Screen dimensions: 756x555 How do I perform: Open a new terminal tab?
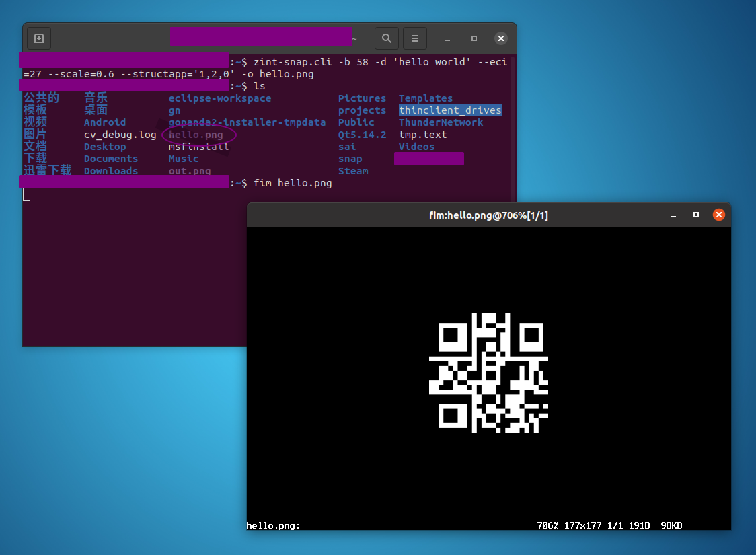point(38,38)
